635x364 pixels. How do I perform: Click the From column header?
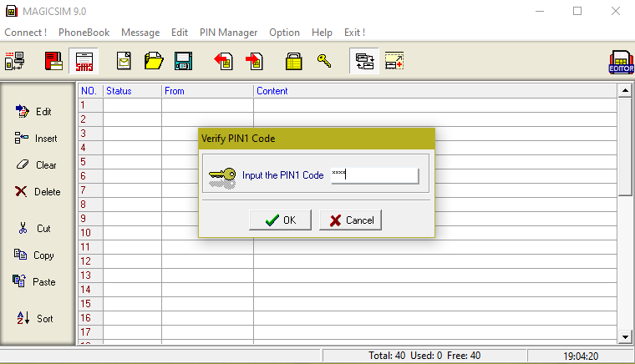(x=207, y=91)
